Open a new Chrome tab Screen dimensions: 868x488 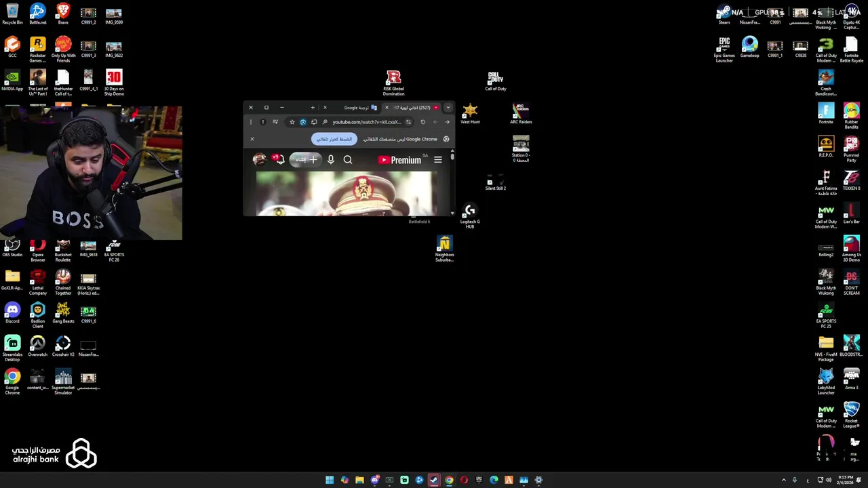(x=313, y=108)
